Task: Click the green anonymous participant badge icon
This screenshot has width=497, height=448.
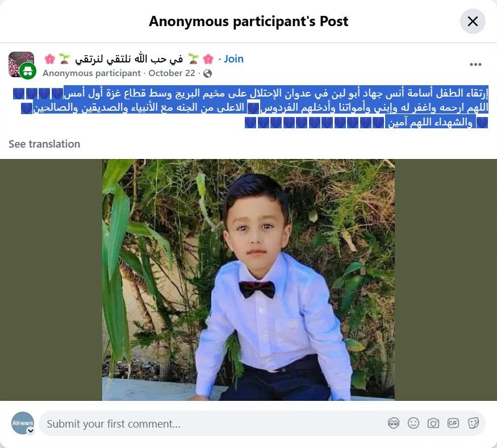Action: [28, 71]
